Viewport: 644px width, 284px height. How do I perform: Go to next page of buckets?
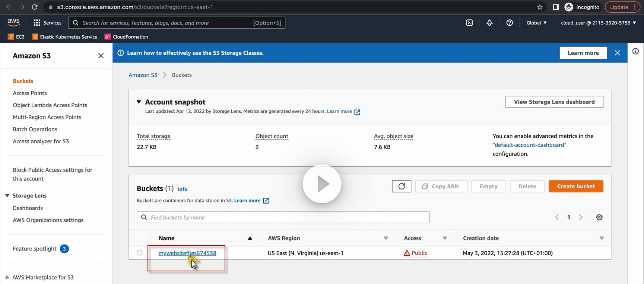click(581, 217)
